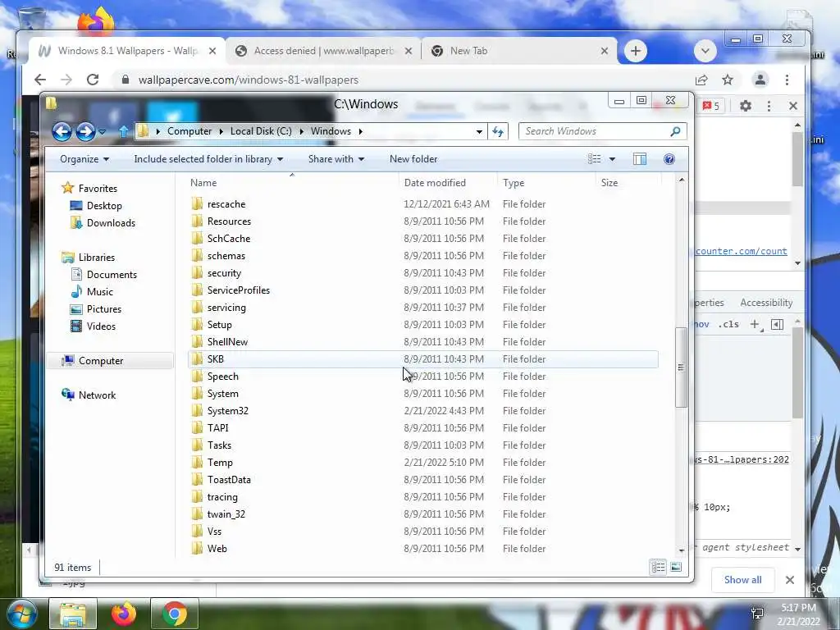Screen dimensions: 840x630
Task: Change your view icon button
Action: pos(594,159)
